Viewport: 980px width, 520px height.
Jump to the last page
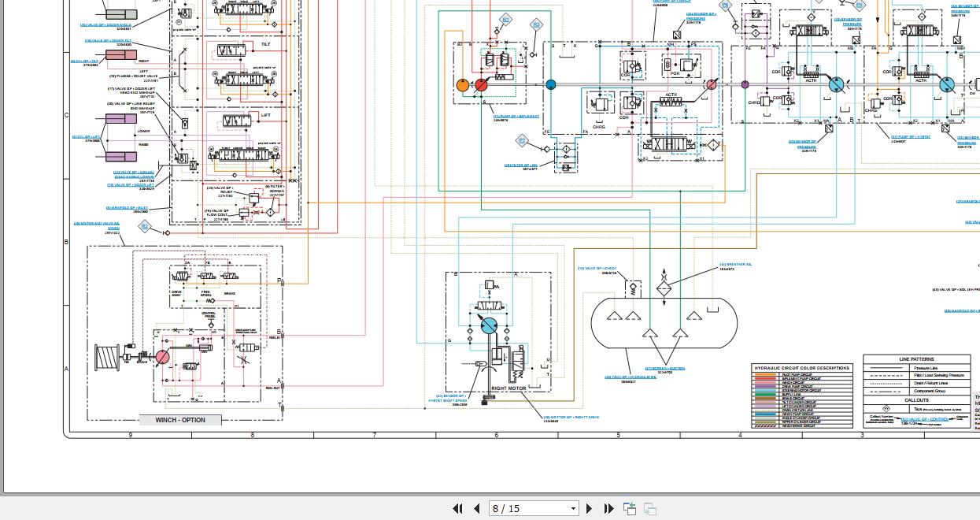point(608,508)
